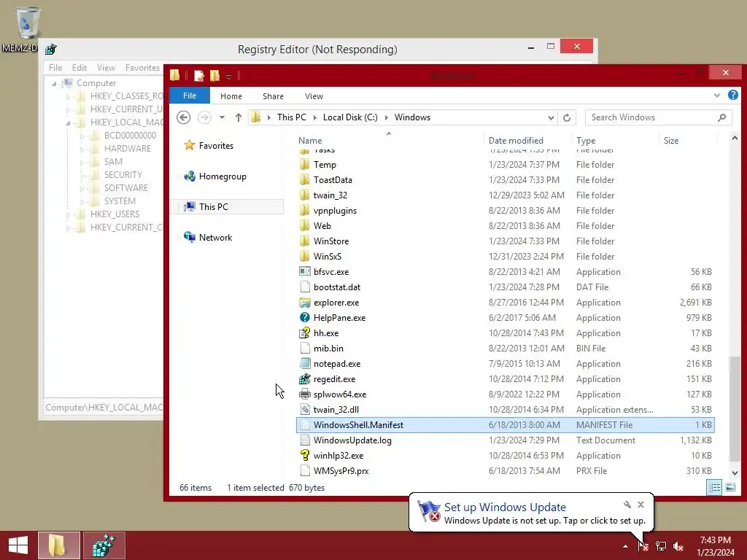Show hidden tray icons arrow
747x560 pixels.
click(625, 546)
